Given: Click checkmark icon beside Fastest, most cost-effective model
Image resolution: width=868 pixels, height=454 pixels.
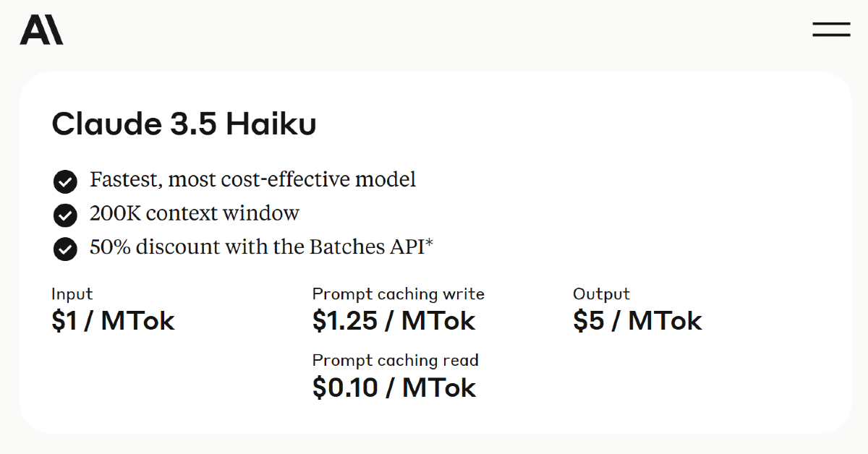Looking at the screenshot, I should [65, 181].
